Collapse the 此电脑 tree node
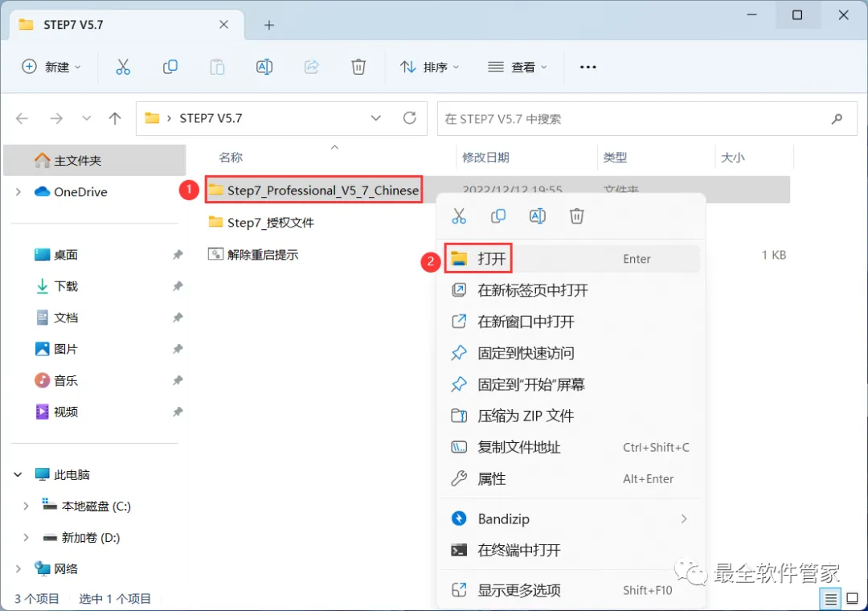The width and height of the screenshot is (868, 611). [x=18, y=474]
